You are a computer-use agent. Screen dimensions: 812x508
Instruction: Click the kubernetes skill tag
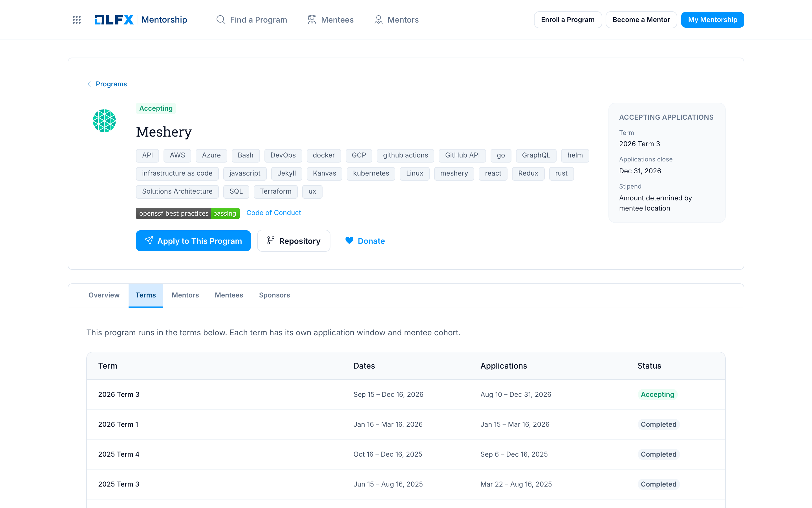(371, 173)
